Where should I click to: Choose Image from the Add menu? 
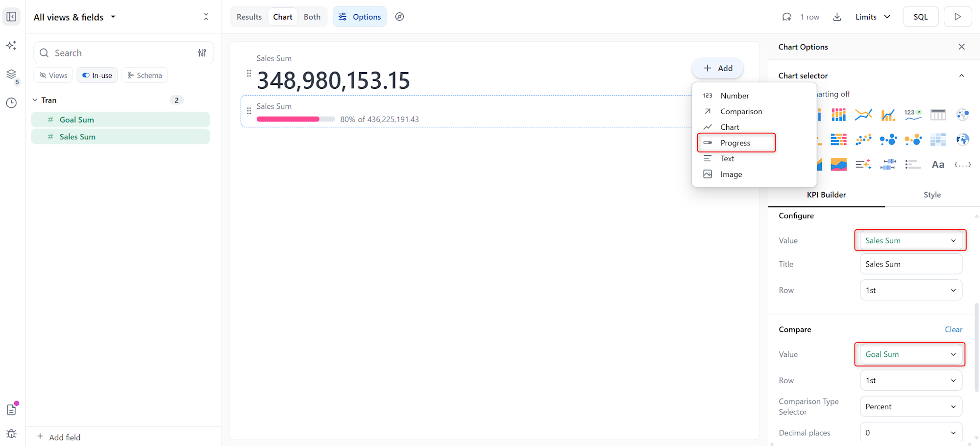pos(754,174)
